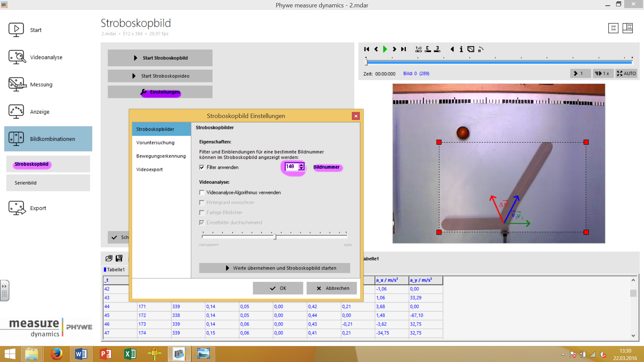Click the open table file icon
644x362 pixels.
click(x=109, y=258)
